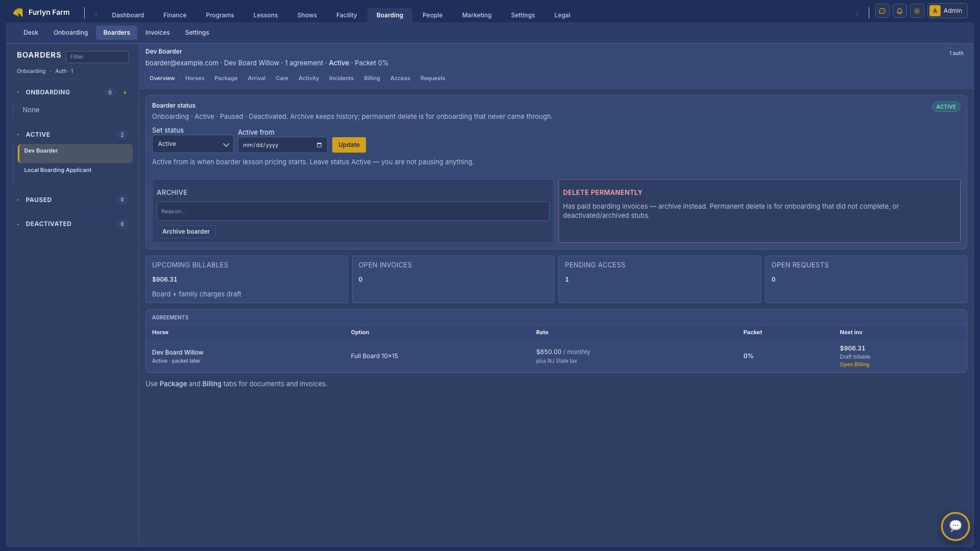Viewport: 980px width, 551px height.
Task: Open the Incidents boarder tab
Action: tap(341, 78)
